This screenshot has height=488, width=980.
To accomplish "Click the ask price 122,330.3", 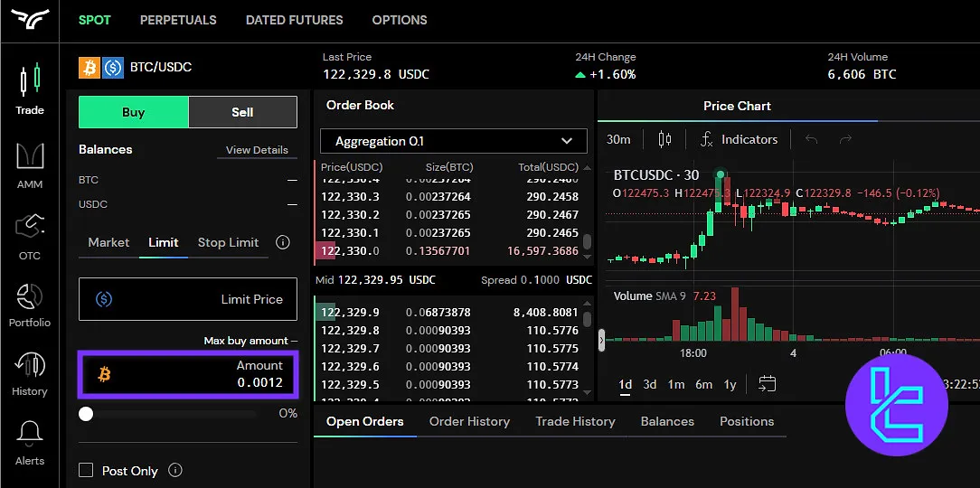I will pyautogui.click(x=350, y=197).
